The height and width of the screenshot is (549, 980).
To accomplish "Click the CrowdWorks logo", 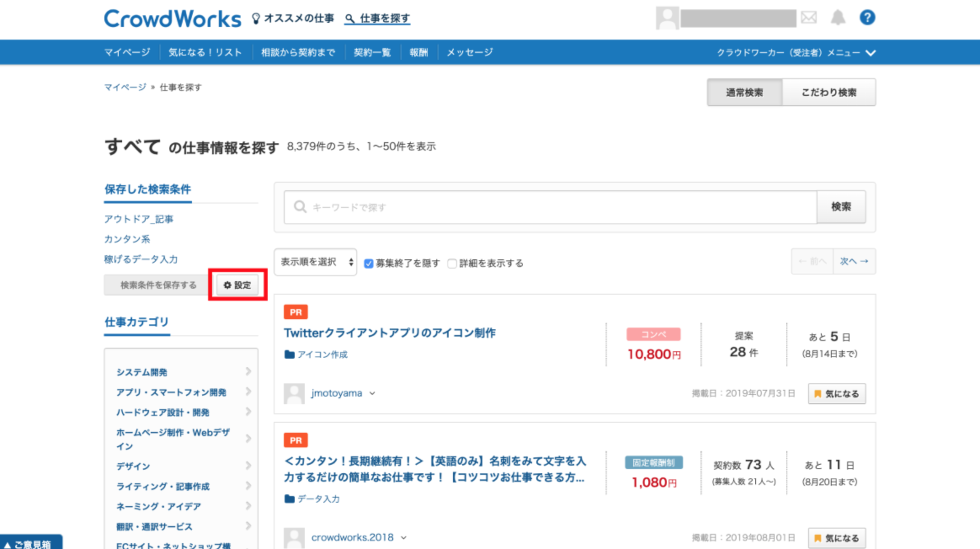I will (173, 19).
